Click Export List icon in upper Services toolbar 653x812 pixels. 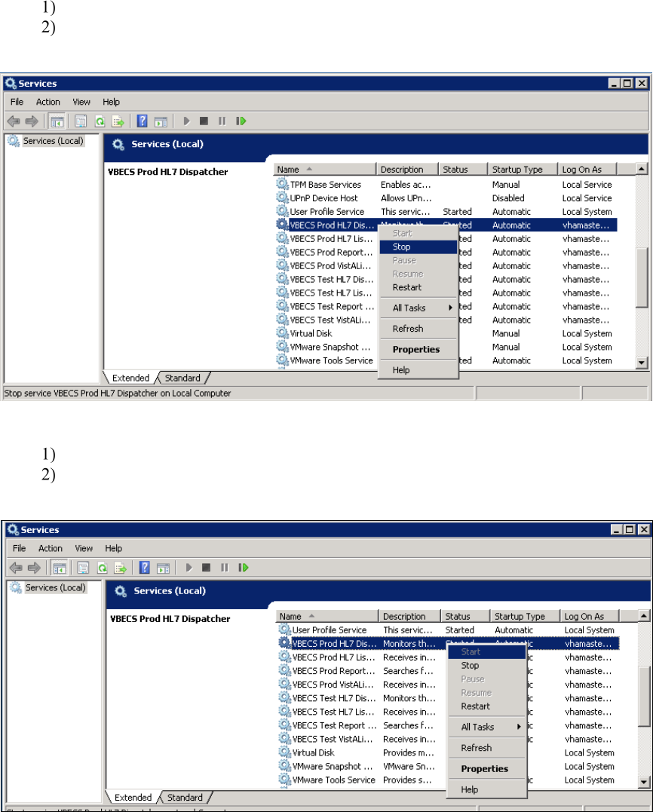coord(118,121)
